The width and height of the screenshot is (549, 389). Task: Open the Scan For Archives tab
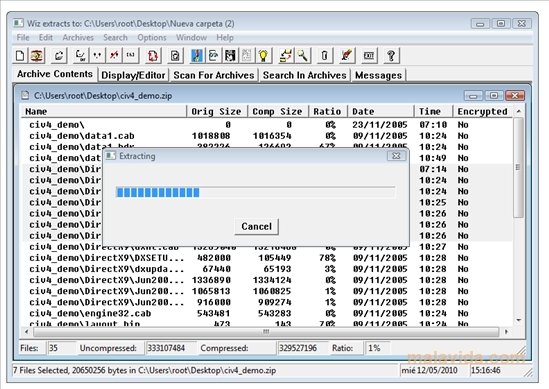coord(214,75)
